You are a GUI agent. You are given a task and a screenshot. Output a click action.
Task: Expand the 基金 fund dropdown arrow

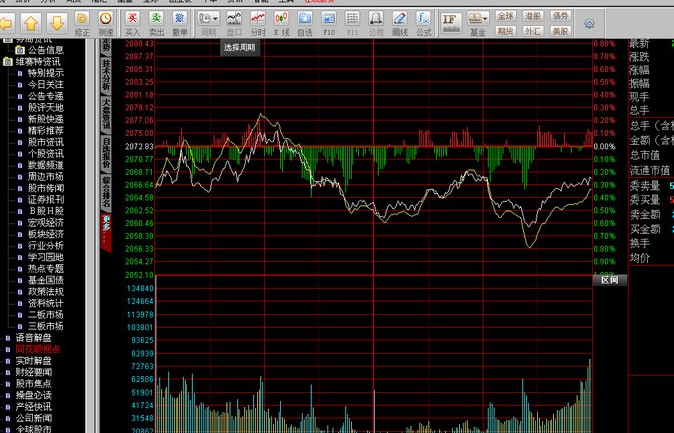(485, 17)
